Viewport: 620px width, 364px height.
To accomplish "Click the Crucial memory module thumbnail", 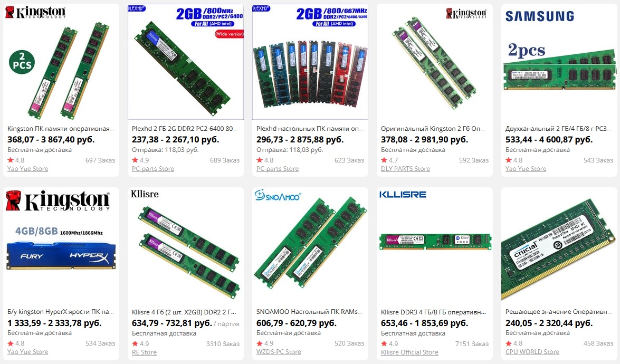I will 559,245.
